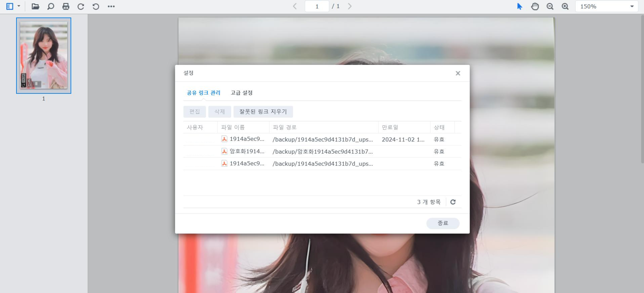Select the 공유 링크 관리 tab

click(204, 93)
